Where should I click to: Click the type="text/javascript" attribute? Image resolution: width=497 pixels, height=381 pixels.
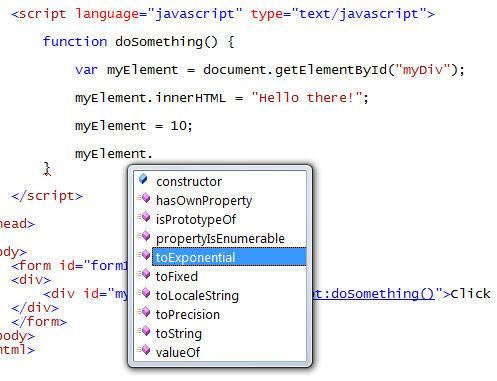point(338,14)
